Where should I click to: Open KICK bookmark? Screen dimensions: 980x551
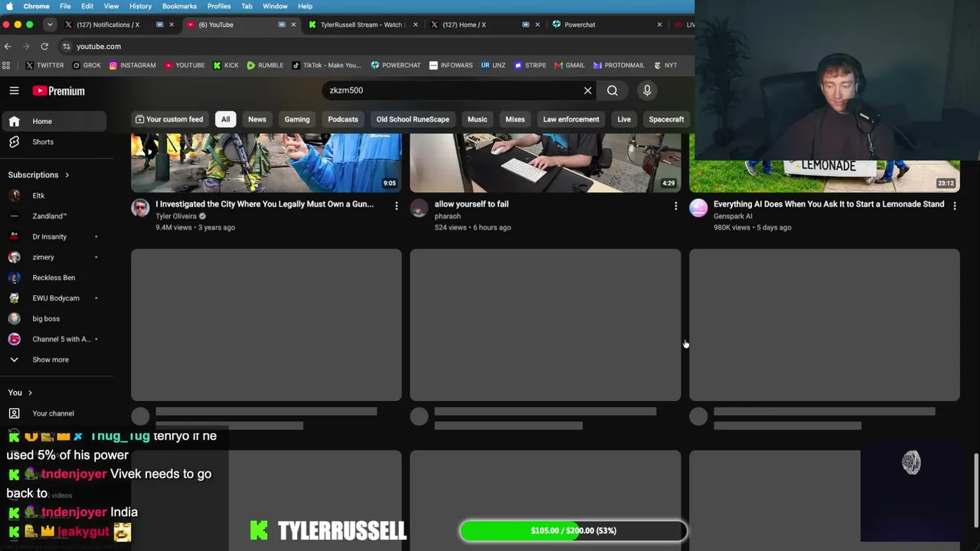226,66
